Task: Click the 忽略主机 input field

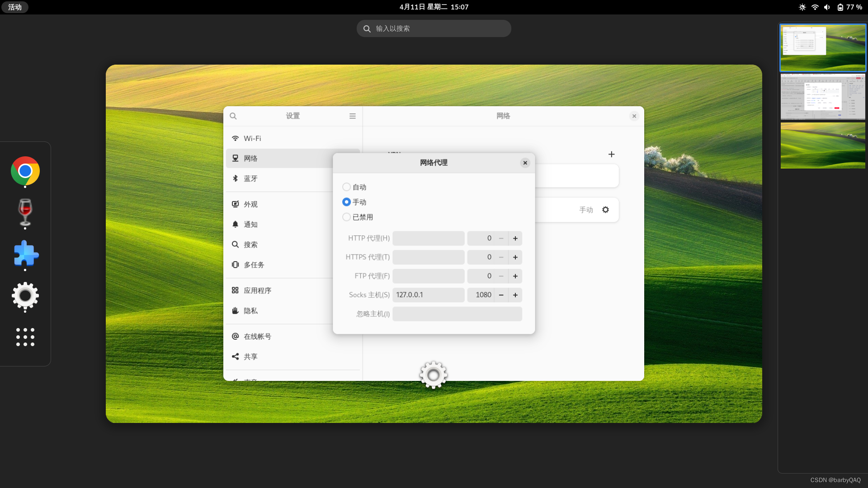Action: (457, 314)
